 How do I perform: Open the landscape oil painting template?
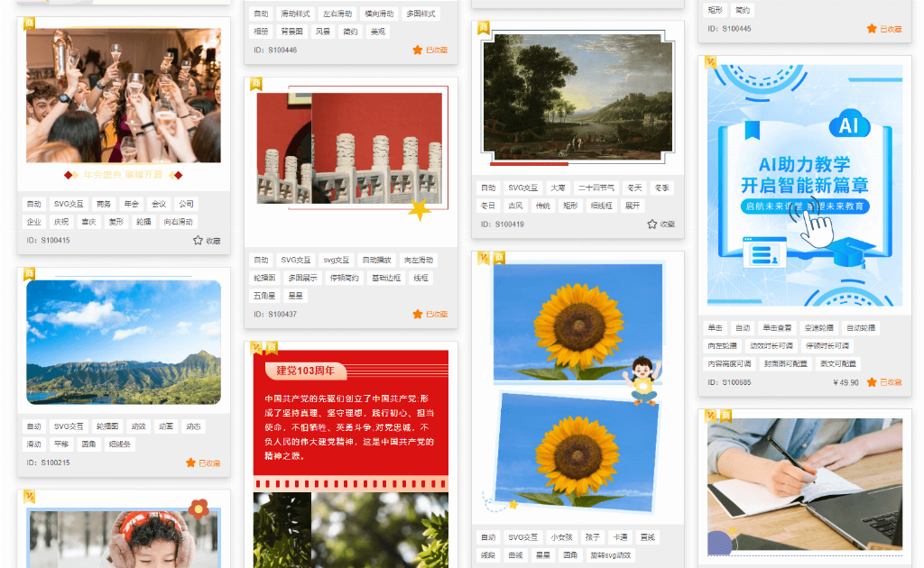coord(577,96)
